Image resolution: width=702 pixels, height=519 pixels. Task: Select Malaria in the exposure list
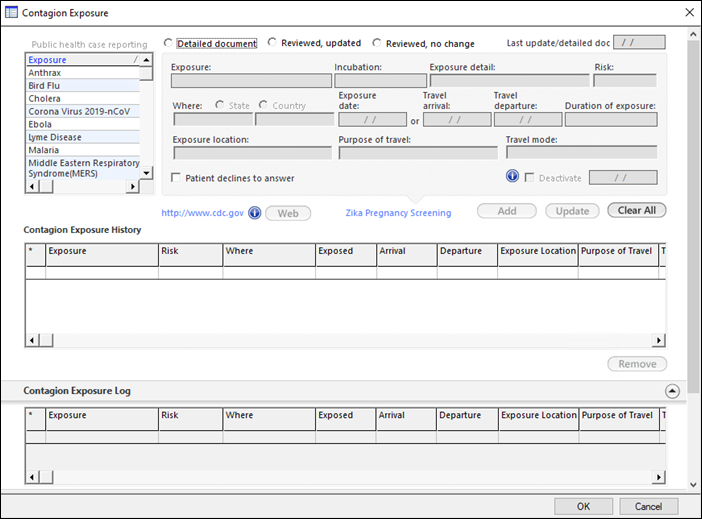tap(83, 150)
